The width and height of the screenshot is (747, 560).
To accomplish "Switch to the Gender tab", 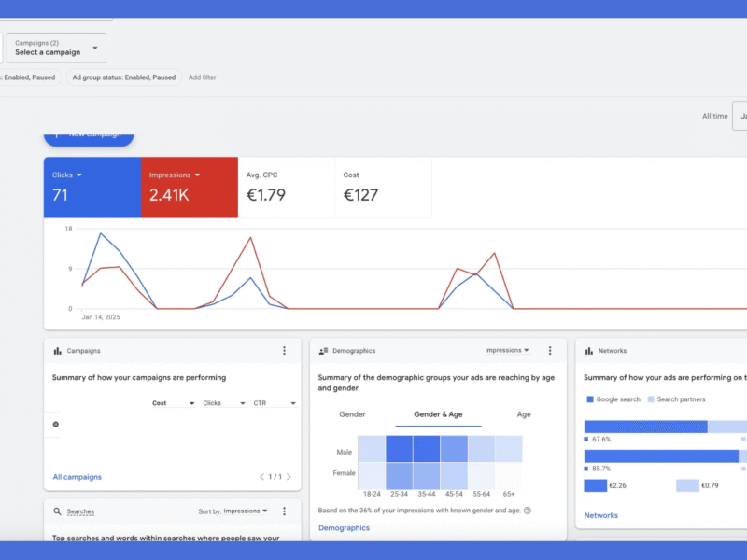I will pyautogui.click(x=352, y=414).
